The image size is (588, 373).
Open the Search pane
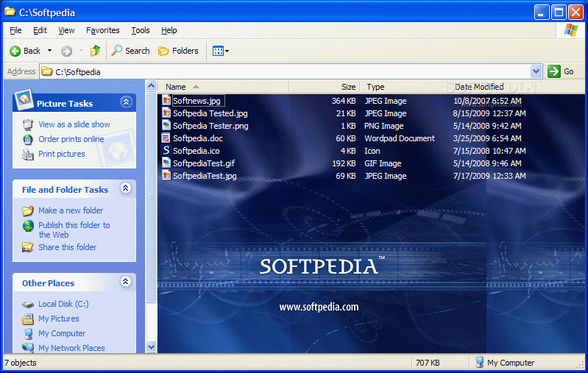point(131,51)
